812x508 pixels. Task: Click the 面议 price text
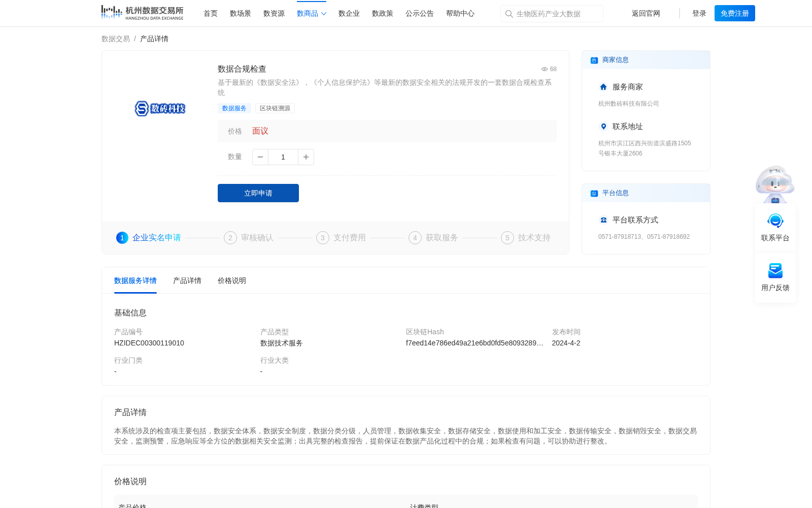(x=260, y=131)
